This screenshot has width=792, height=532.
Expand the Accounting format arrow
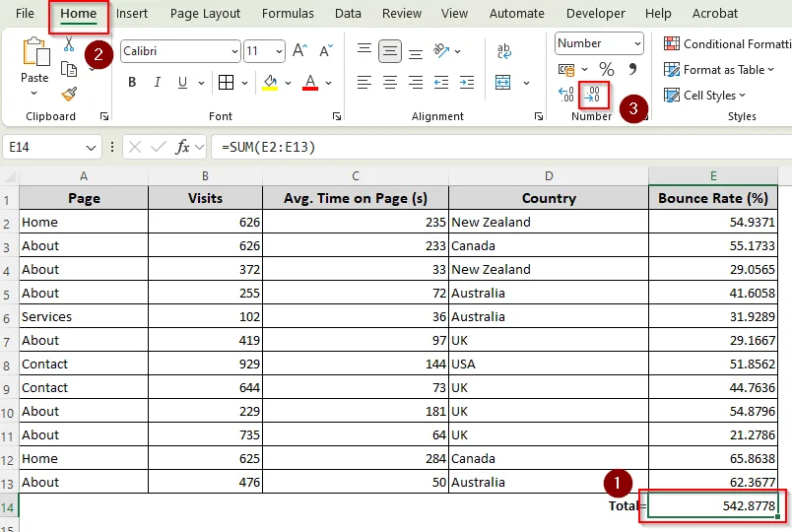(x=584, y=69)
